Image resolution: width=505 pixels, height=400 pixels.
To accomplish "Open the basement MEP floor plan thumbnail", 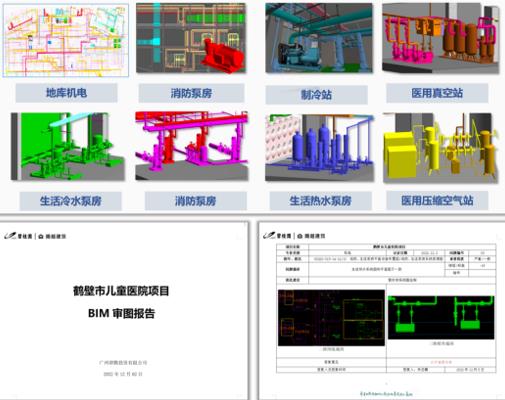I will coord(66,40).
